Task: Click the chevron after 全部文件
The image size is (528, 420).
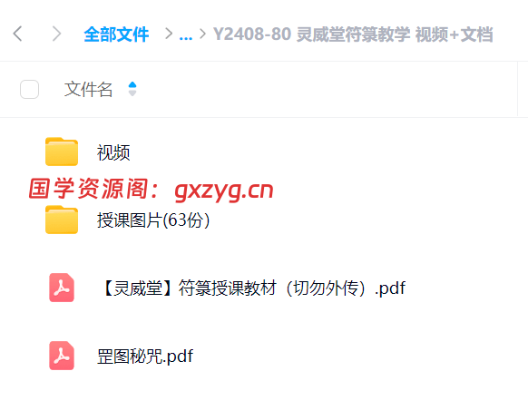Action: [x=169, y=34]
